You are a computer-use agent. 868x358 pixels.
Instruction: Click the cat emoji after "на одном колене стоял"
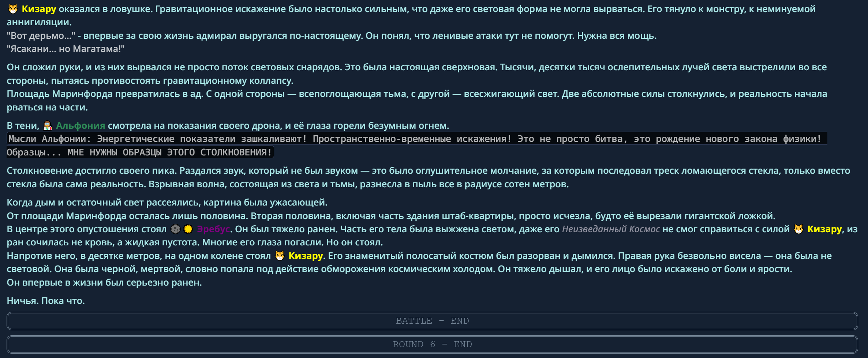[x=280, y=256]
